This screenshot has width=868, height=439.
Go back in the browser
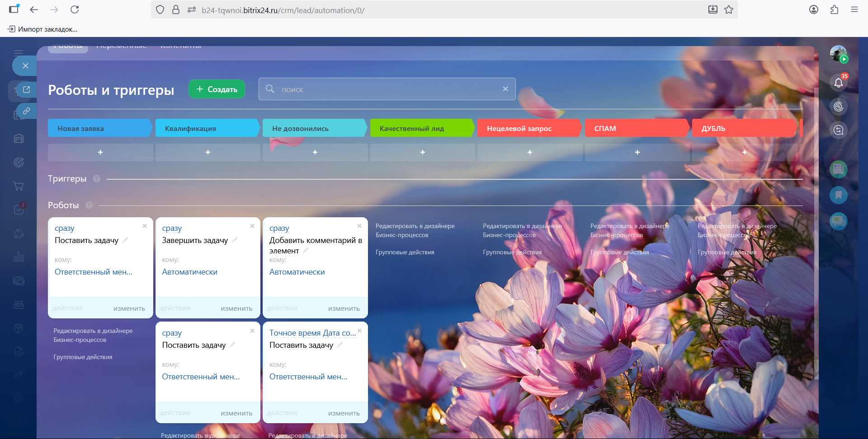pos(34,9)
